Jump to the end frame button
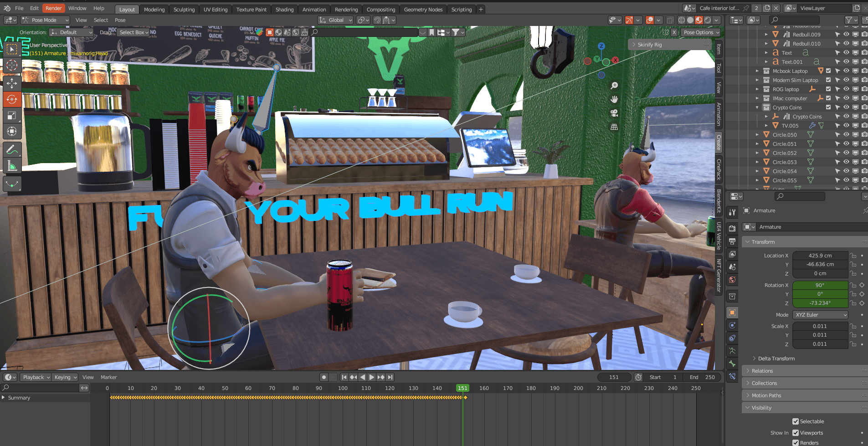 (390, 377)
